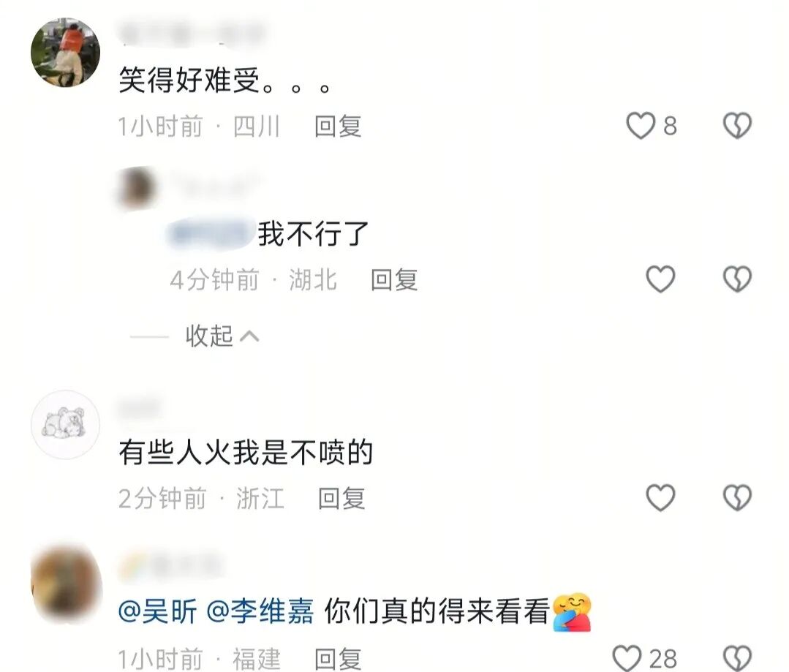Select the comment text '你们真的得来看看'
Viewport: 789px width, 672px height.
click(437, 611)
